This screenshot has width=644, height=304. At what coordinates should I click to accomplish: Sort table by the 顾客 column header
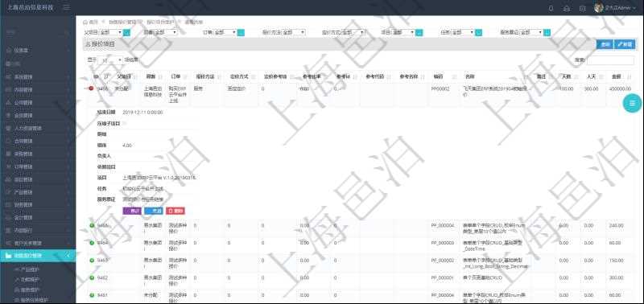(153, 76)
